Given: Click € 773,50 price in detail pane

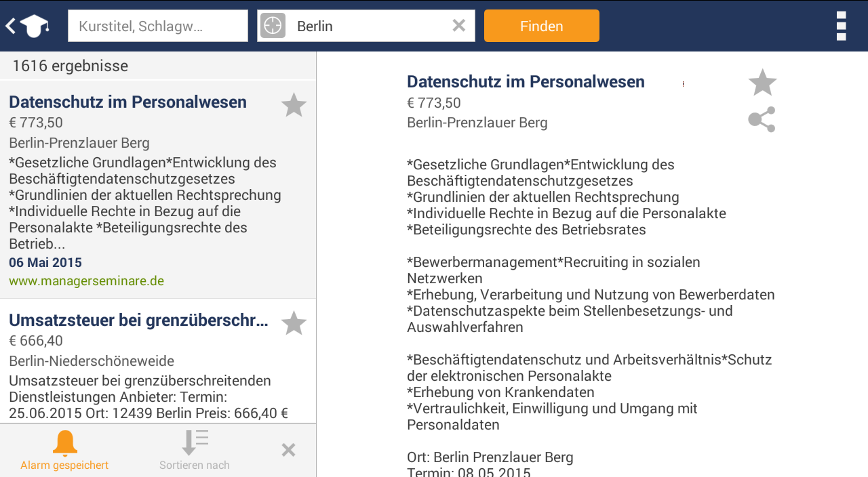Looking at the screenshot, I should coord(434,103).
